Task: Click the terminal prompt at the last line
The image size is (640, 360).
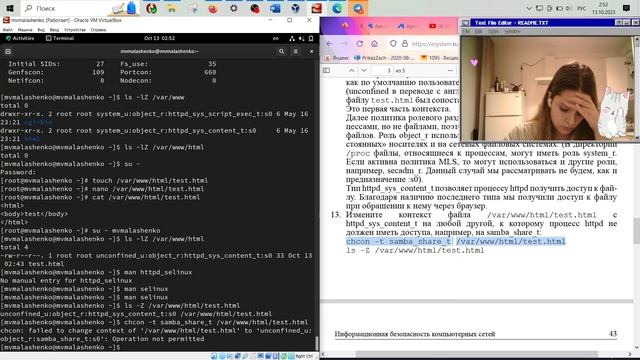Action: tap(61, 347)
